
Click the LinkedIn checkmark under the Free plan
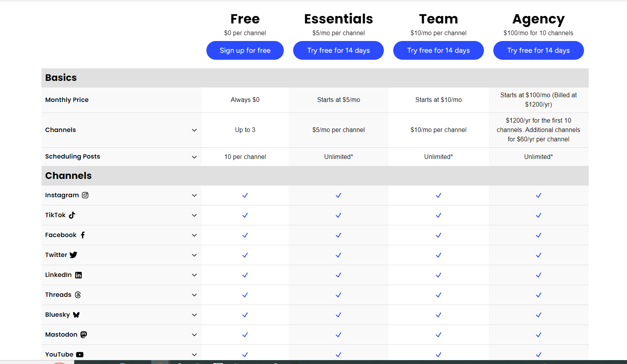pos(245,275)
